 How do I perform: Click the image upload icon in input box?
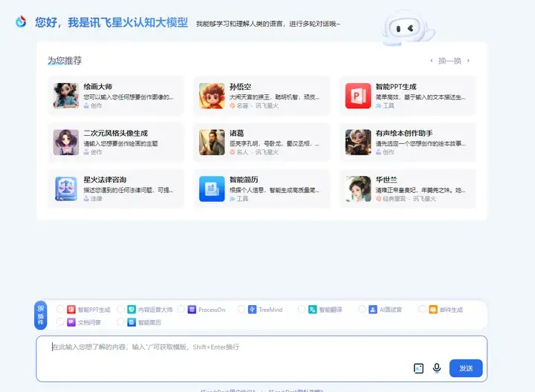[x=418, y=368]
